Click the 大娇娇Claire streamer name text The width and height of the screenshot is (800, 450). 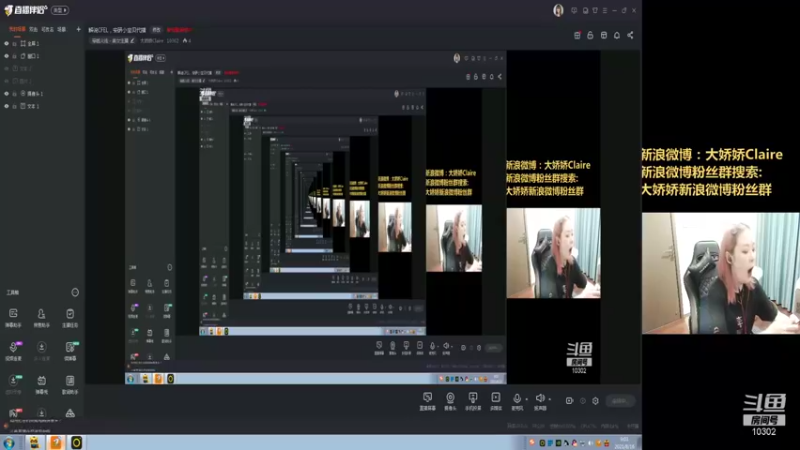click(x=152, y=41)
